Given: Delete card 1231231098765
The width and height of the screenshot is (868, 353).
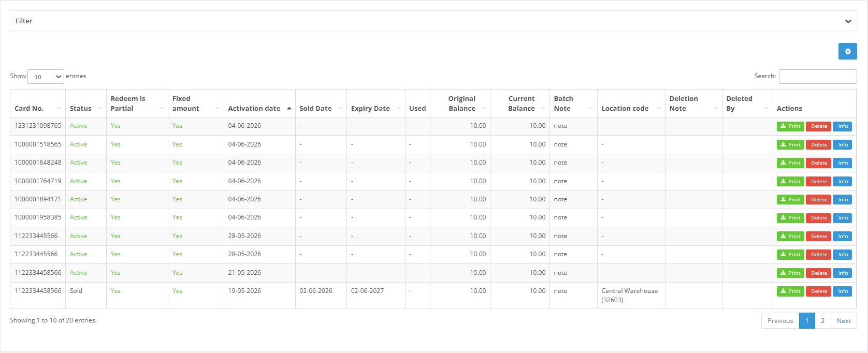Looking at the screenshot, I should tap(818, 126).
